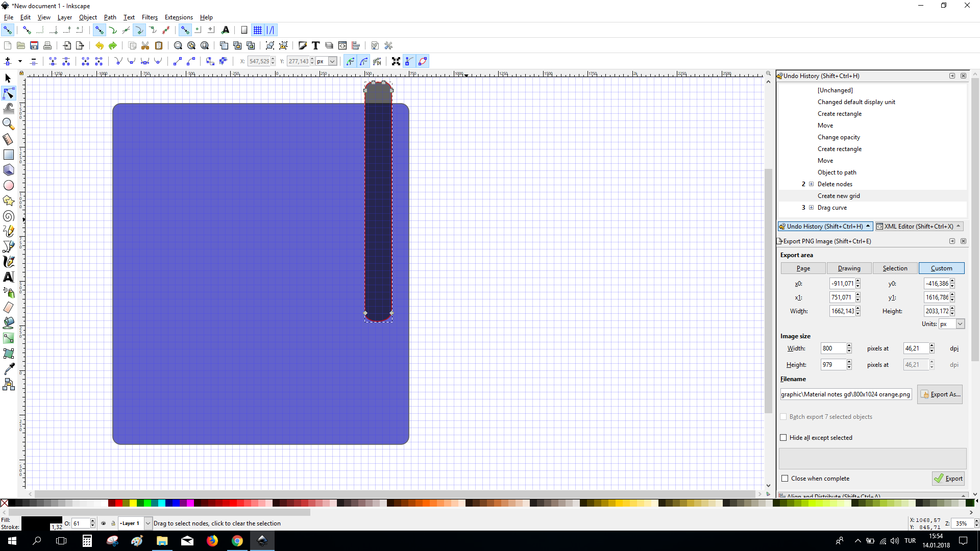The height and width of the screenshot is (551, 980).
Task: Pick the red swatch in palette
Action: coord(118,503)
